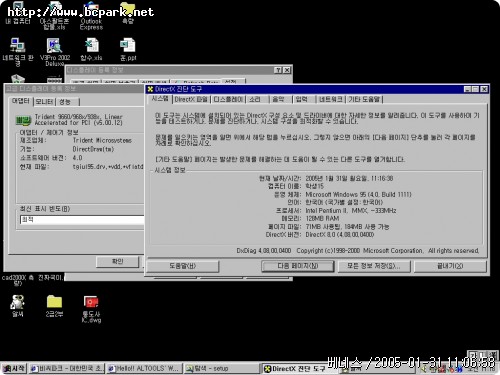The height and width of the screenshot is (375, 500).
Task: Select the 어댑터 tab in advanced display window
Action: [x=21, y=101]
